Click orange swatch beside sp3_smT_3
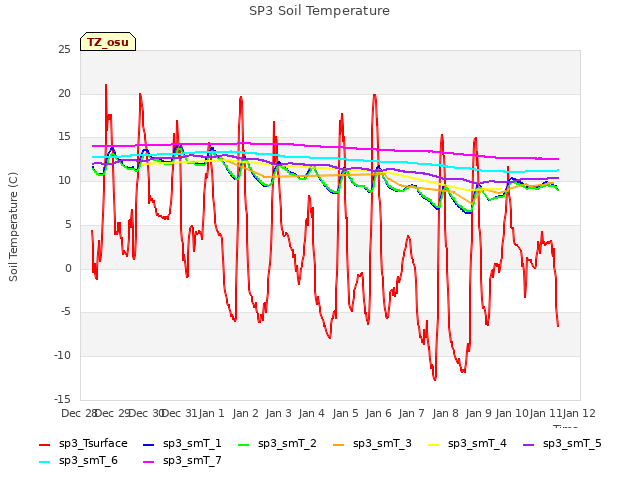Viewport: 640px width, 480px height. (339, 444)
